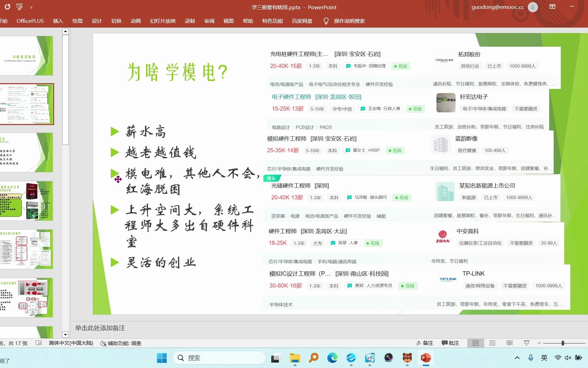Click the bullet text 薪水高
The image size is (588, 368).
click(x=146, y=132)
